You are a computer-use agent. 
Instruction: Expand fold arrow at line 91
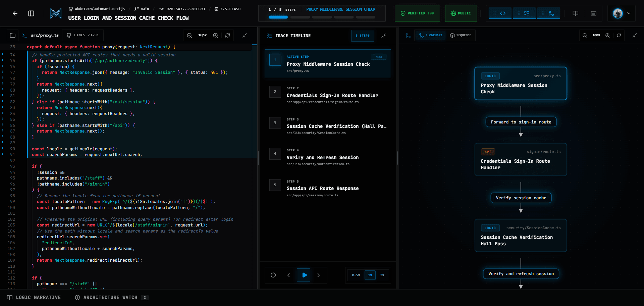coord(3,154)
